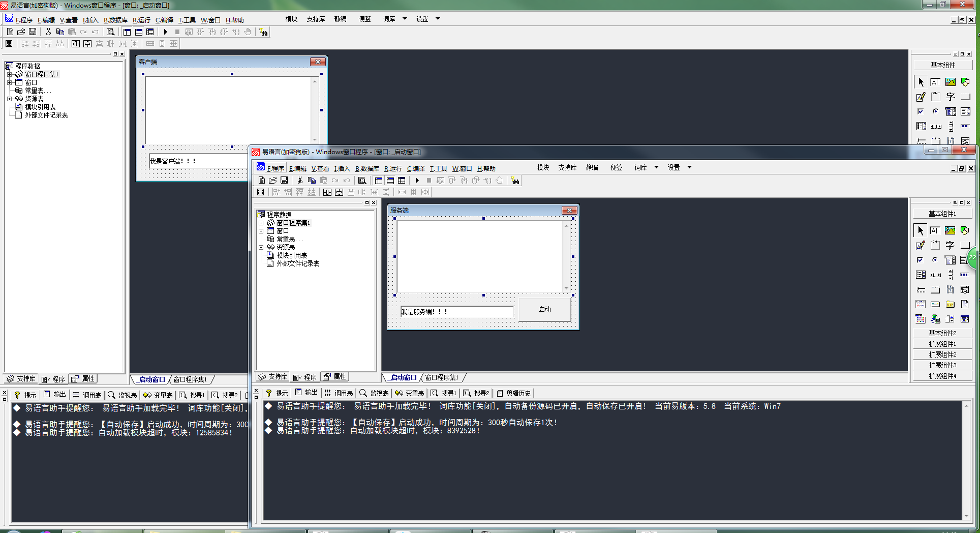The image size is (980, 533).
Task: Select the picture box component in front palette
Action: pos(950,231)
